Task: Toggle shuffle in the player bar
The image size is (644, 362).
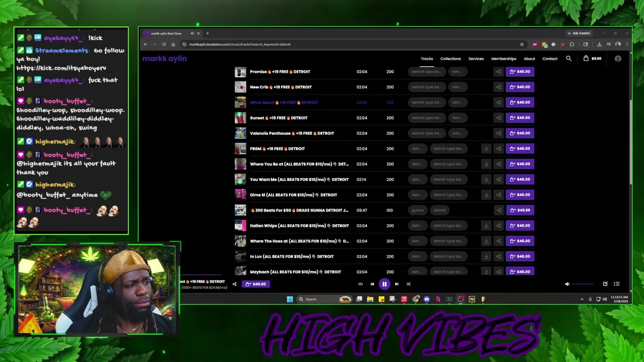Action: click(408, 284)
